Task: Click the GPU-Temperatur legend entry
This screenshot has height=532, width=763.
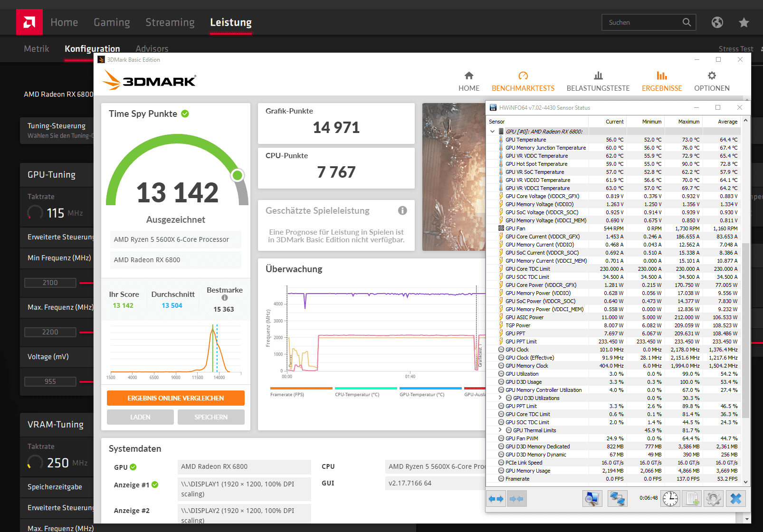Action: [x=430, y=392]
